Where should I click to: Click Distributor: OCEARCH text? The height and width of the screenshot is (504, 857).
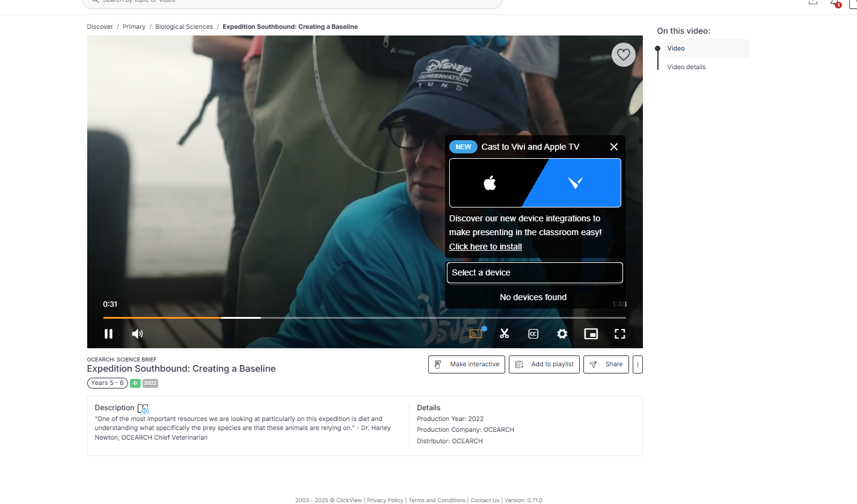[450, 441]
